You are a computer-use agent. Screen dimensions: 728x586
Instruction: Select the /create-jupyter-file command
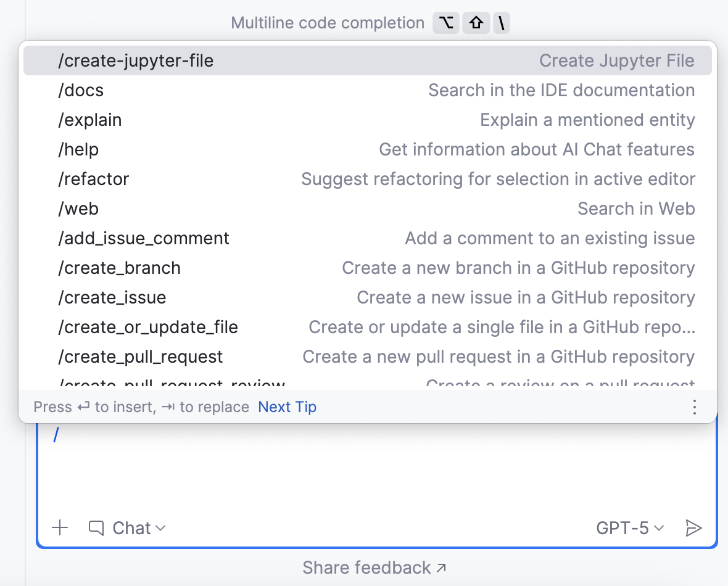(136, 60)
